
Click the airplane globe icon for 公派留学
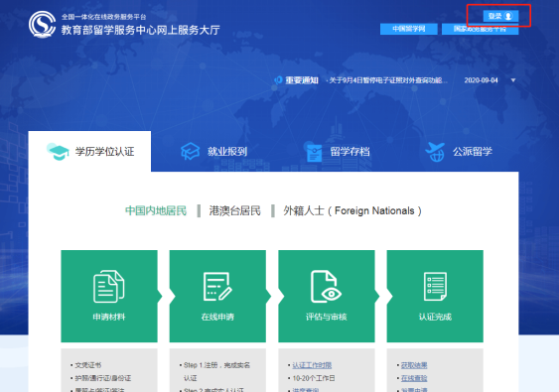point(435,152)
